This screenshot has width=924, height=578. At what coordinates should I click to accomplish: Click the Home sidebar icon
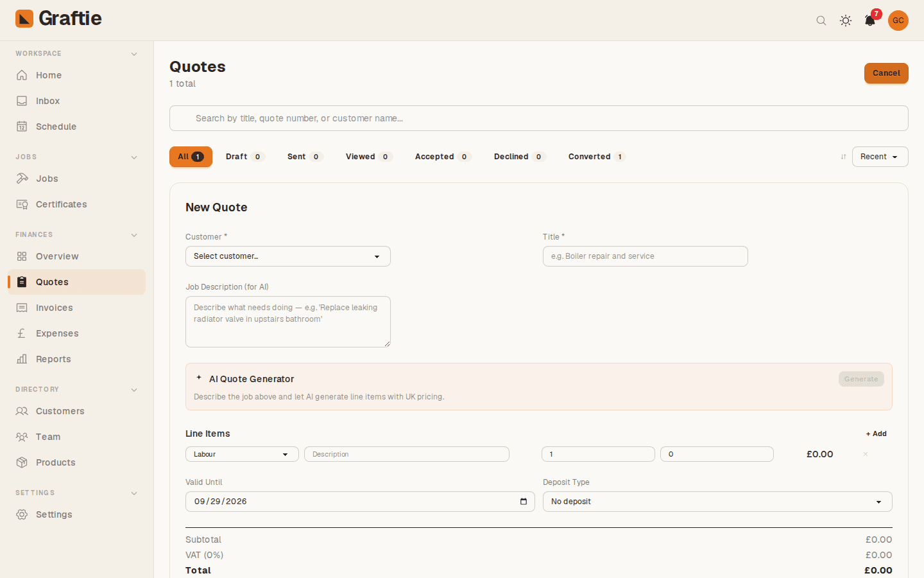point(22,75)
